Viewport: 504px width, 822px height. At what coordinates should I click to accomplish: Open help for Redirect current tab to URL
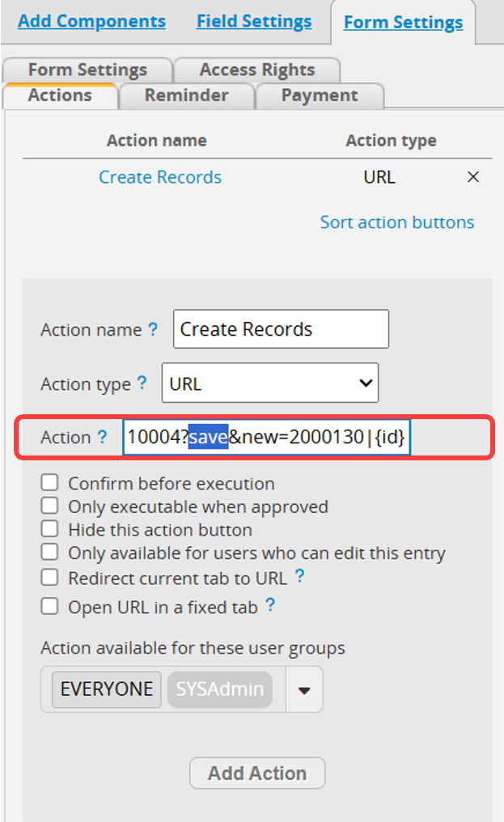tap(299, 576)
